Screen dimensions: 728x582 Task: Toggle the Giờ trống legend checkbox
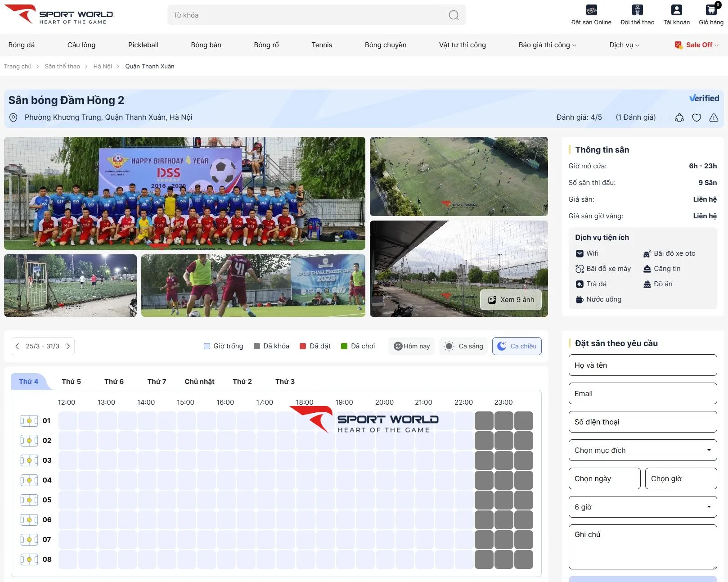pyautogui.click(x=207, y=346)
